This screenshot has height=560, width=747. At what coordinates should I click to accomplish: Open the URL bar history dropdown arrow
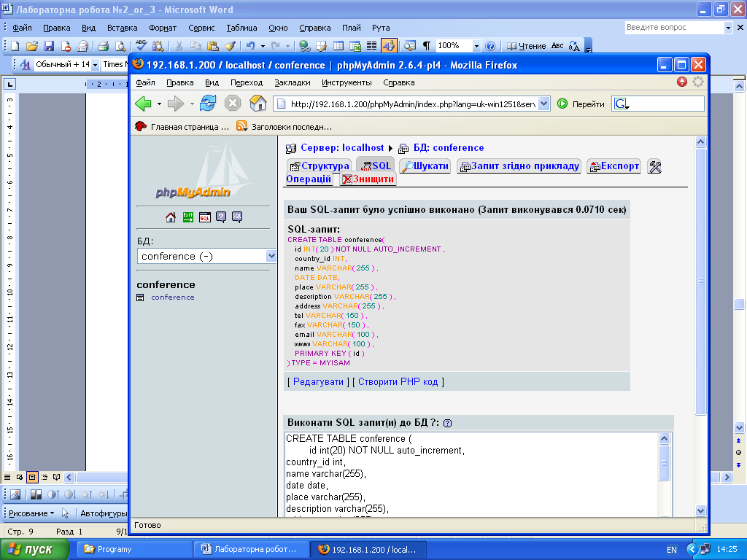coord(544,104)
